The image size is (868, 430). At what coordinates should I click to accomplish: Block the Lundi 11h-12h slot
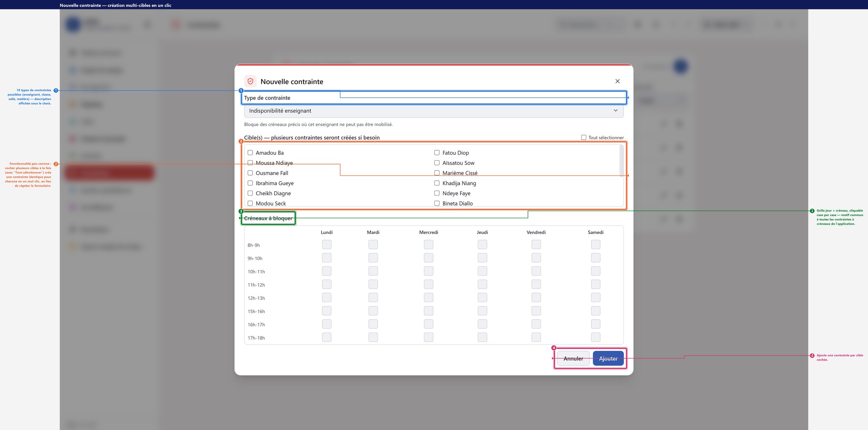327,284
